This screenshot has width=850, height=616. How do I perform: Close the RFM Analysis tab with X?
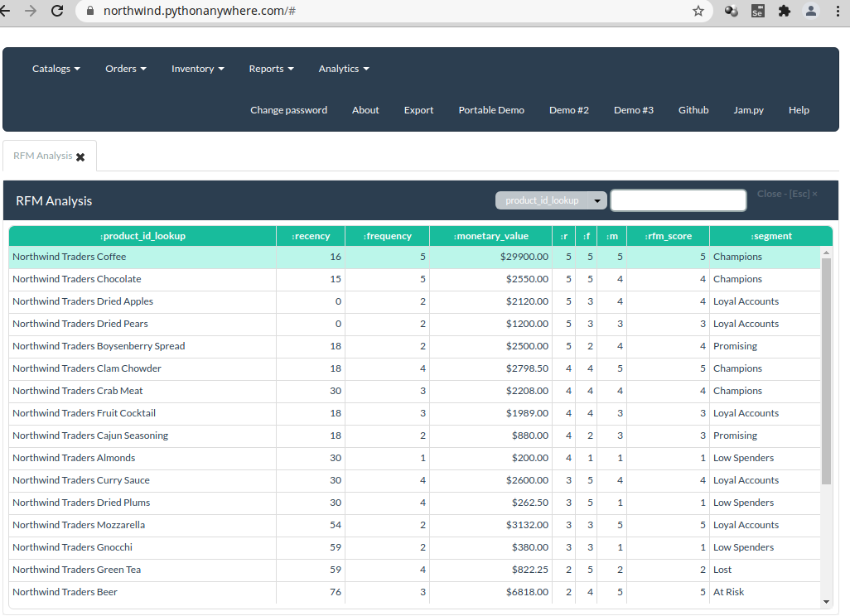tap(80, 157)
